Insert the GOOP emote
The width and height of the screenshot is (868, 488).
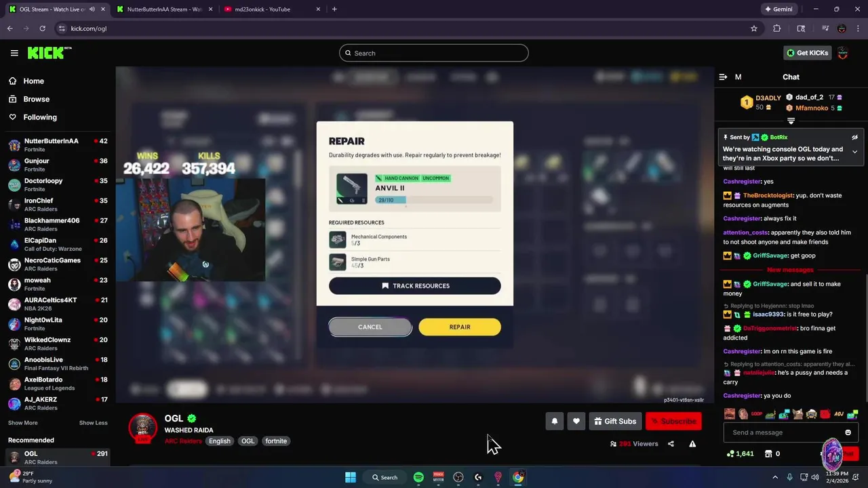coord(757,413)
